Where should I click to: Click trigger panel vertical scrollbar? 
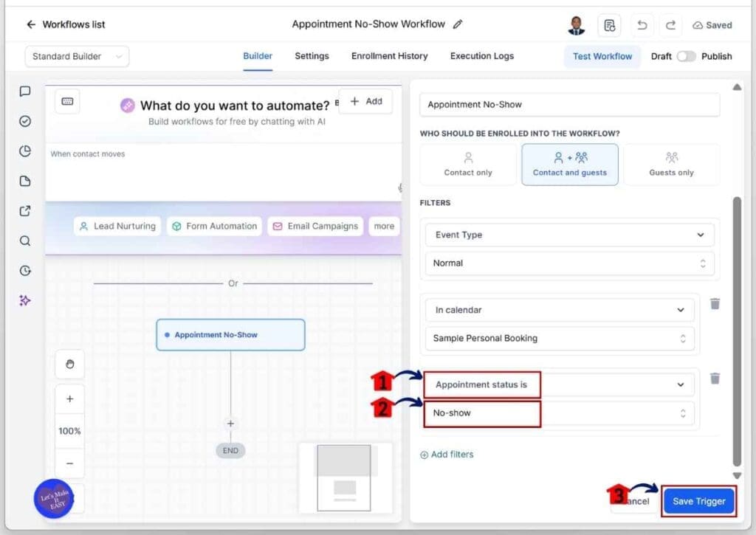point(737,331)
